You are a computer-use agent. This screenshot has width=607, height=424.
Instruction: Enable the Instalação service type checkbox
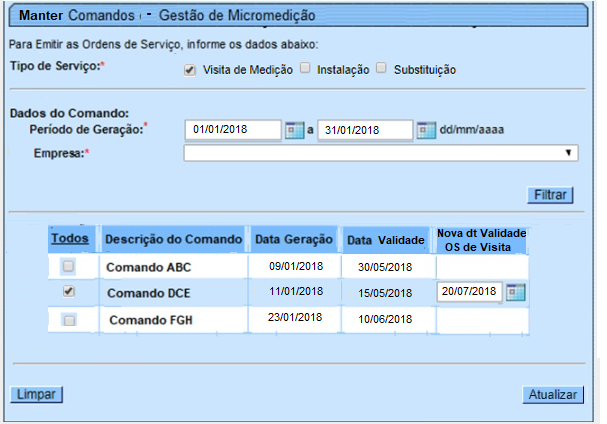(305, 68)
